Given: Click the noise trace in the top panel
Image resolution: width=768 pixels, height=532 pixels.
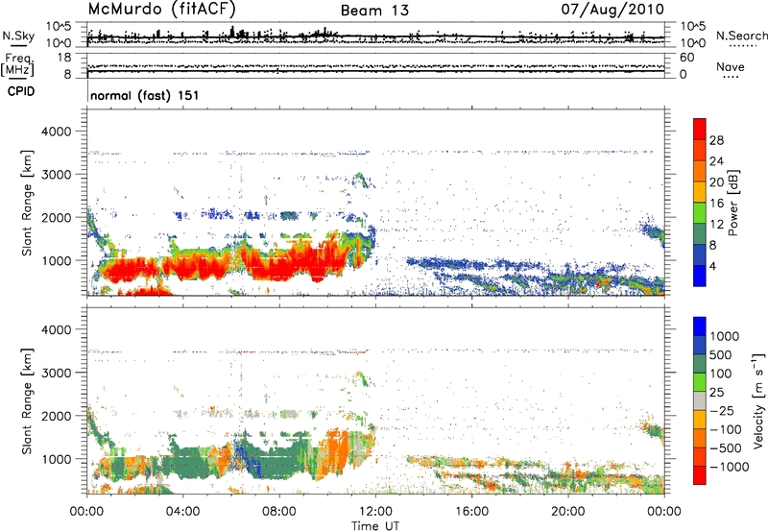Looking at the screenshot, I should (x=375, y=35).
